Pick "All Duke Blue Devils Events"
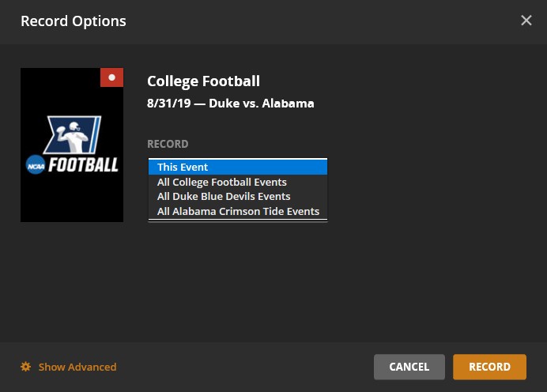 [237, 197]
